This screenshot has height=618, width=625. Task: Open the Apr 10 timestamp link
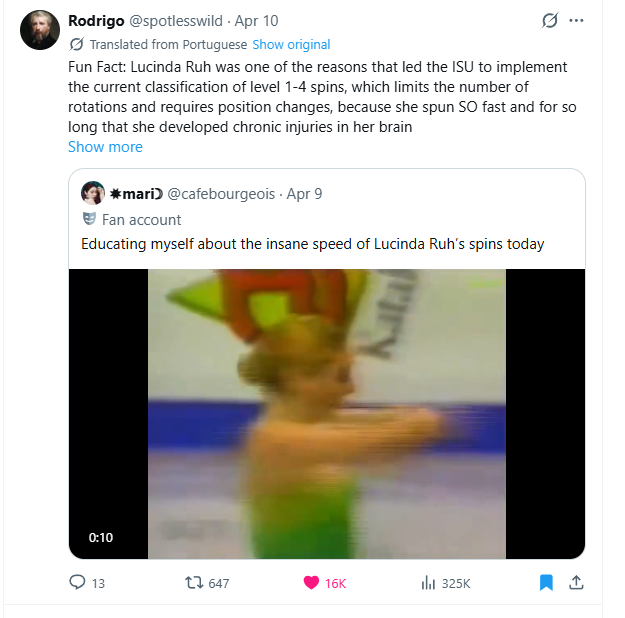pyautogui.click(x=256, y=21)
